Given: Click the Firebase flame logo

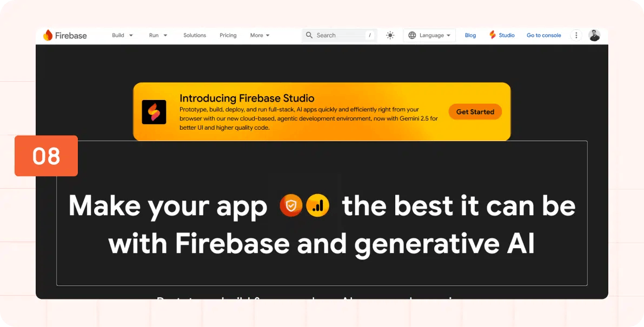Looking at the screenshot, I should (x=48, y=35).
